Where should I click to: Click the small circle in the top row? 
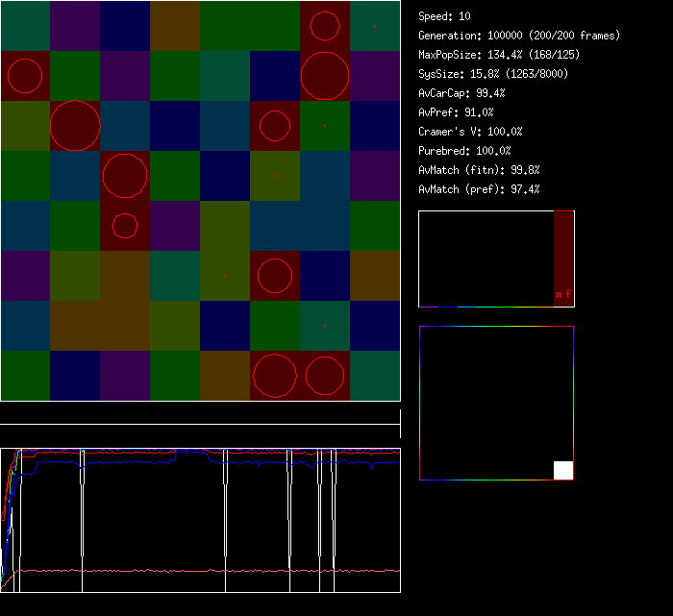click(x=325, y=26)
